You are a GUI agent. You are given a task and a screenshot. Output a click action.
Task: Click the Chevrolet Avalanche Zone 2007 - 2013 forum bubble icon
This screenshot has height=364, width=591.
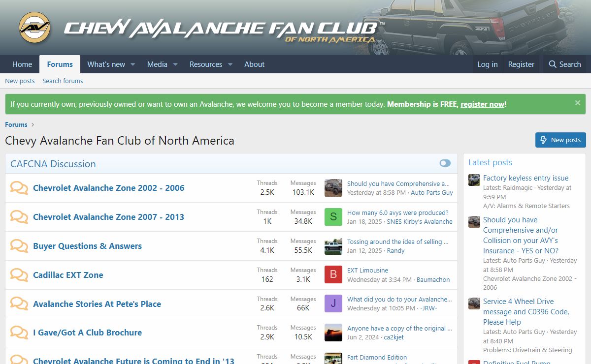(x=19, y=217)
